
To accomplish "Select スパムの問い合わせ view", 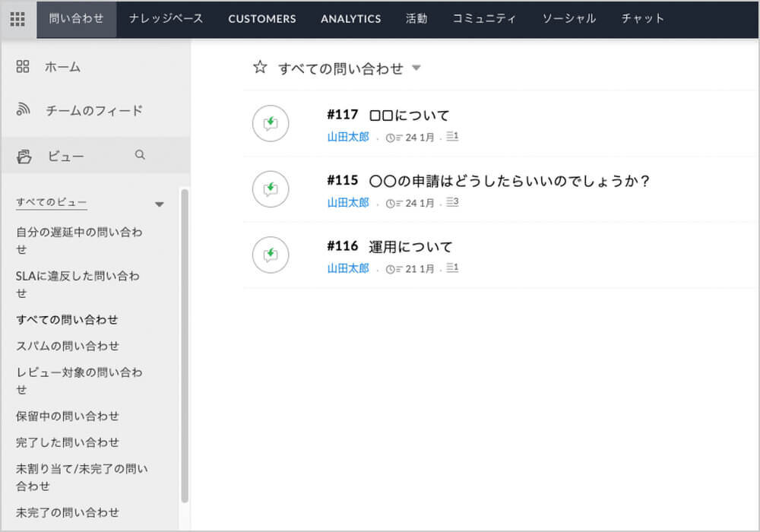I will click(68, 346).
